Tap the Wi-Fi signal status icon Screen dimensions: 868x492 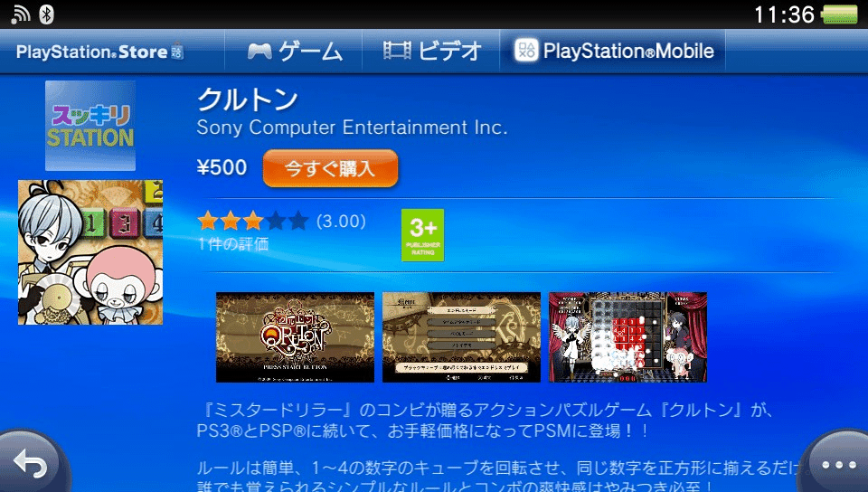(20, 14)
